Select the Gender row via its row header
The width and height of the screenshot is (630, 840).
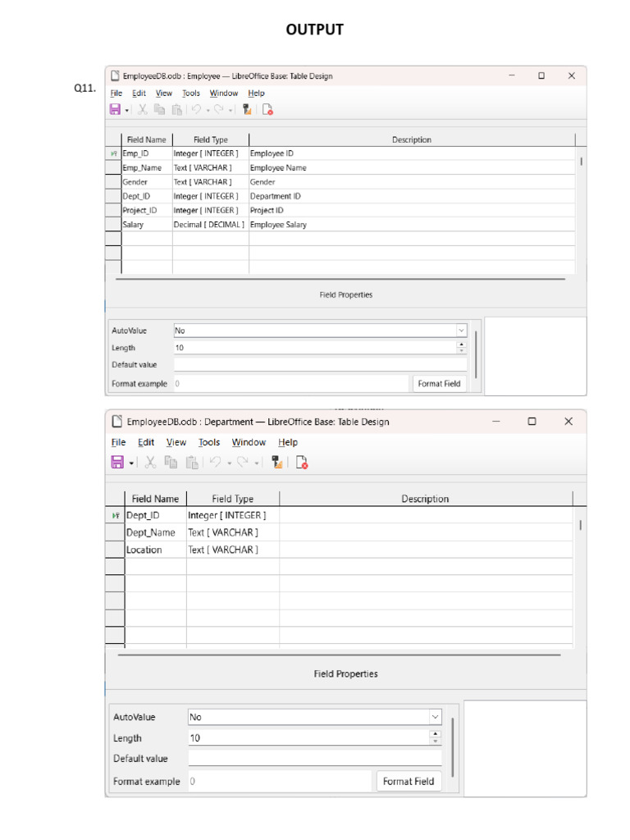113,182
